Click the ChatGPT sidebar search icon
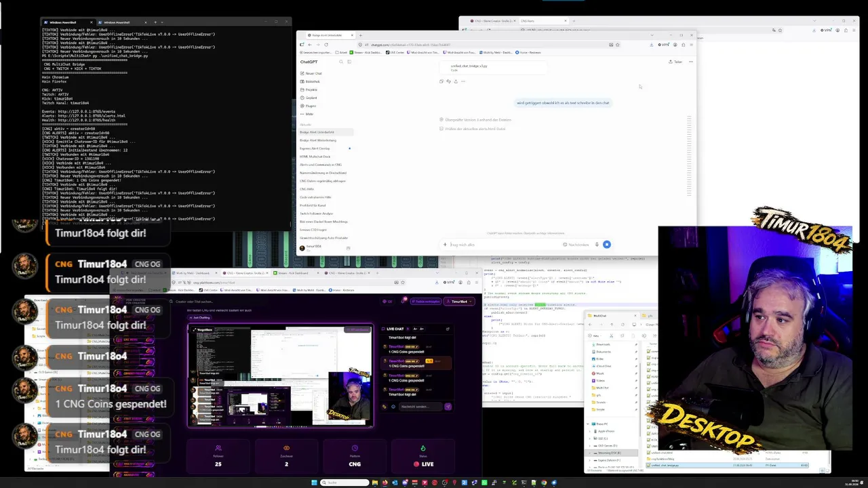868x488 pixels. 341,62
